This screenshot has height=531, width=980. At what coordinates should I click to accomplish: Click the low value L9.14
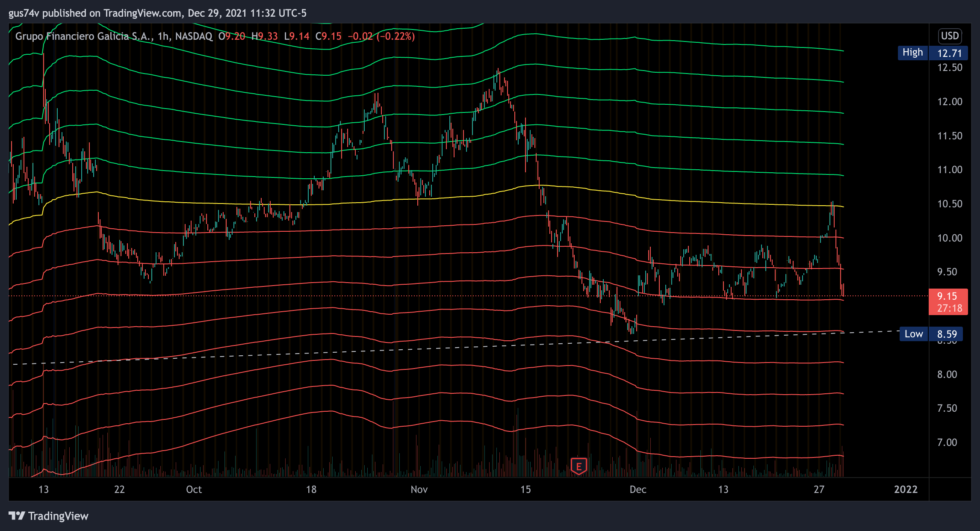pyautogui.click(x=297, y=36)
